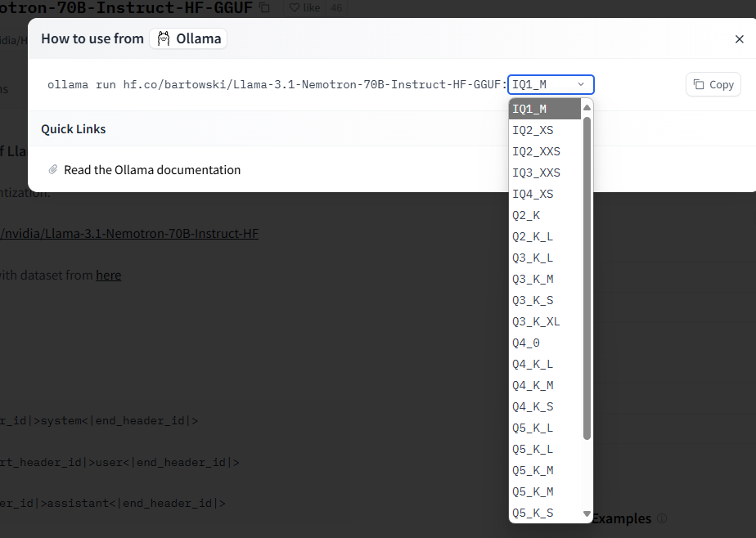Screen dimensions: 756x538
Task: Click the dropdown list scroll-down arrow
Action: 587,514
